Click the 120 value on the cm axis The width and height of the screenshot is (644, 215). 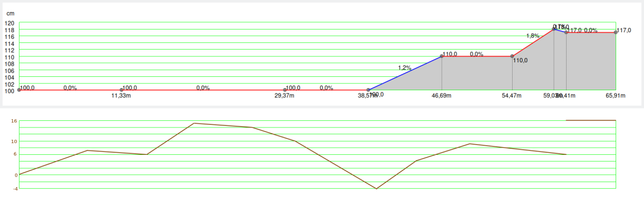click(x=9, y=23)
